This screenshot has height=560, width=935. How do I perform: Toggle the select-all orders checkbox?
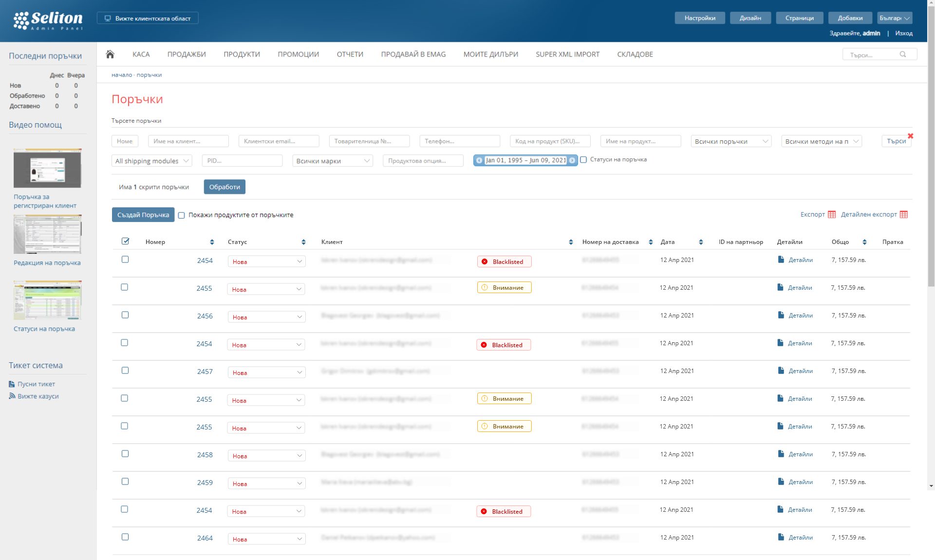click(x=125, y=241)
